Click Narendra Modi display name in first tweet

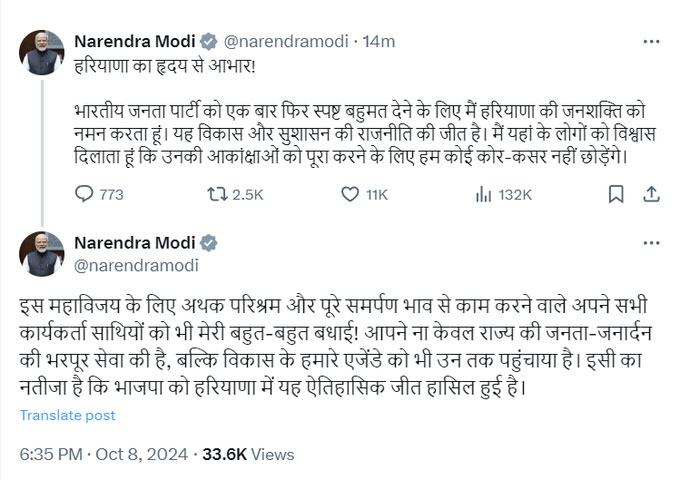[x=135, y=41]
